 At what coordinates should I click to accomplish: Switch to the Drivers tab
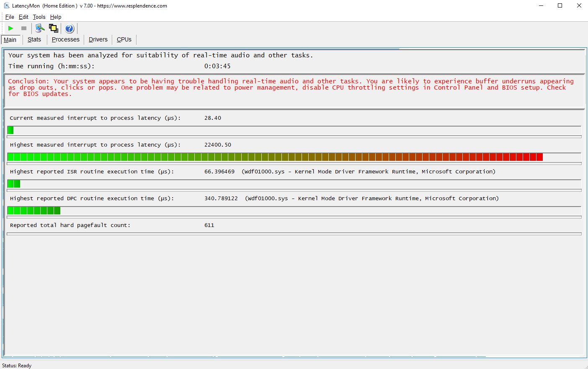click(98, 40)
